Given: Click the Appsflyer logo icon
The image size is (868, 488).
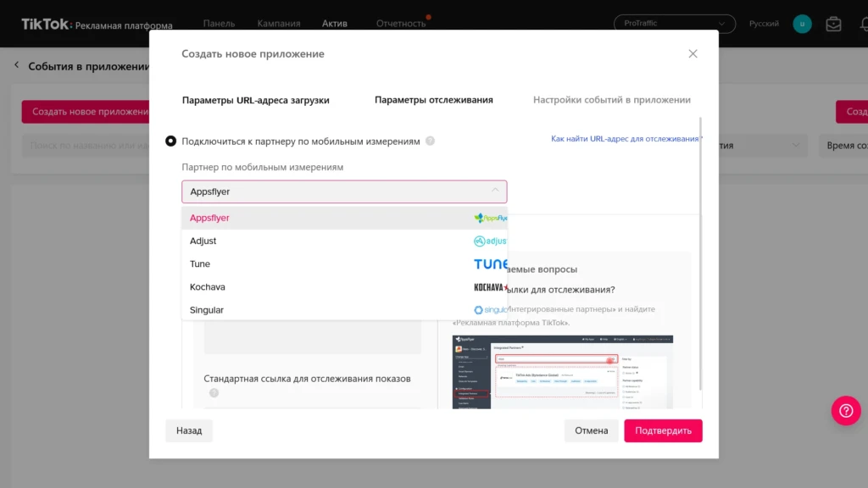Looking at the screenshot, I should (491, 218).
